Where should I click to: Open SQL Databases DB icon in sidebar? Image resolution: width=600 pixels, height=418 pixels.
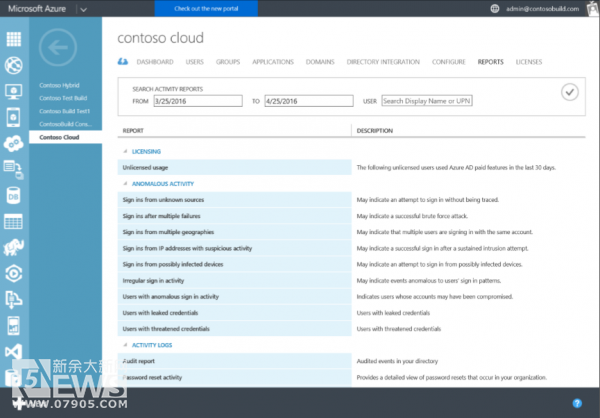point(13,196)
